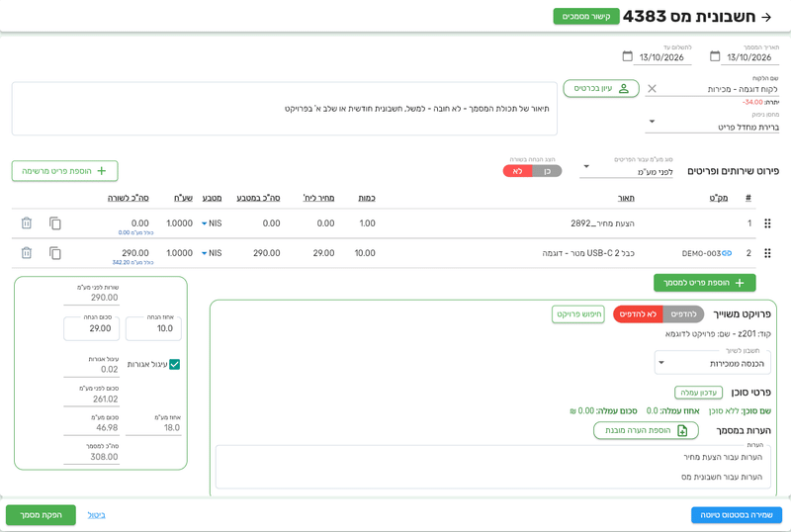
Task: Duplicate row 2 with copy icon
Action: point(55,252)
